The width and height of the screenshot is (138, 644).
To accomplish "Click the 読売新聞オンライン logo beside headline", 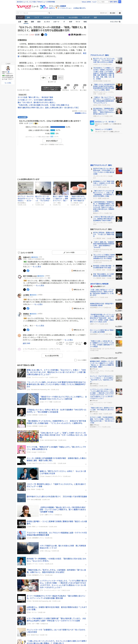I will (77, 35).
